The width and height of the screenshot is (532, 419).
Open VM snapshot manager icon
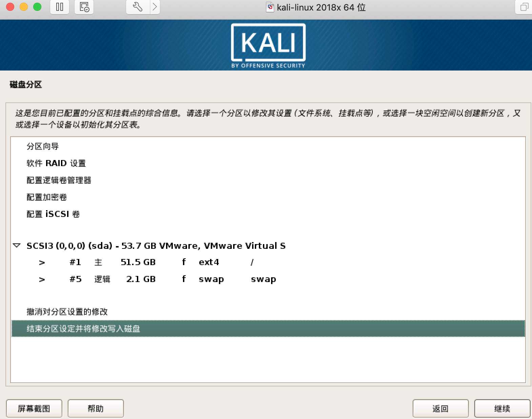(84, 7)
